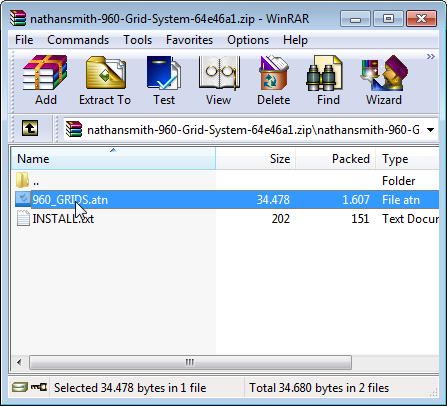Click the WinRAR title bar icon

[x=18, y=18]
